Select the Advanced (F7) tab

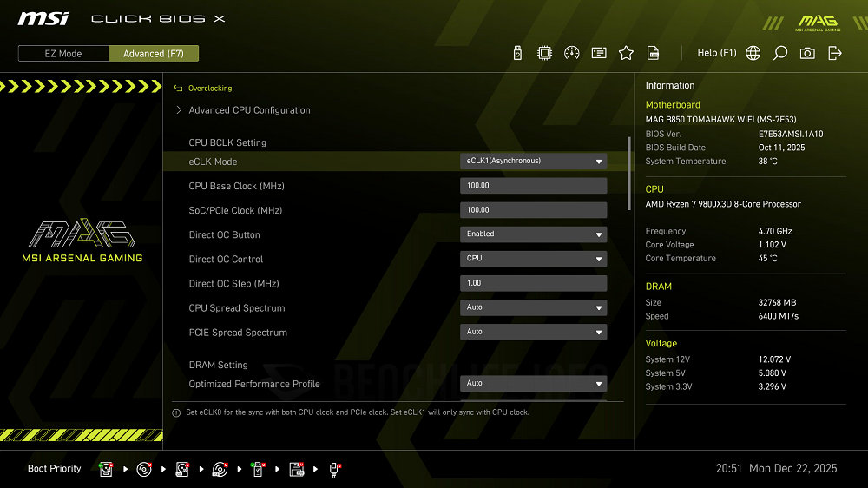tap(154, 54)
